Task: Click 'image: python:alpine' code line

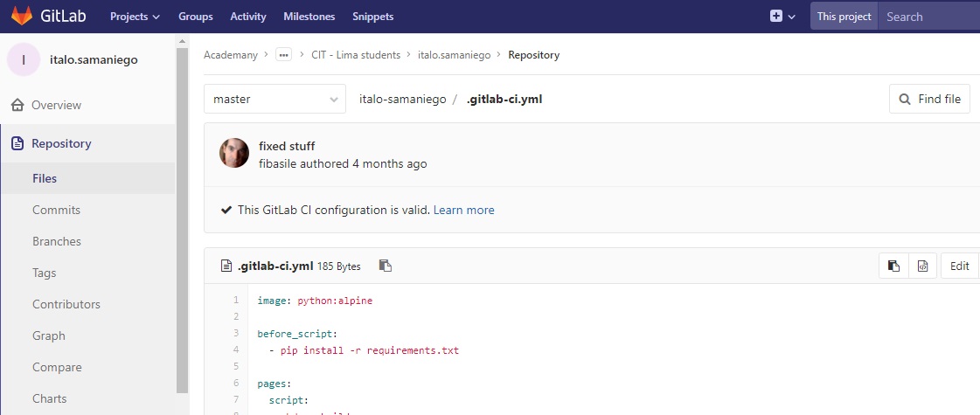Action: pos(315,301)
